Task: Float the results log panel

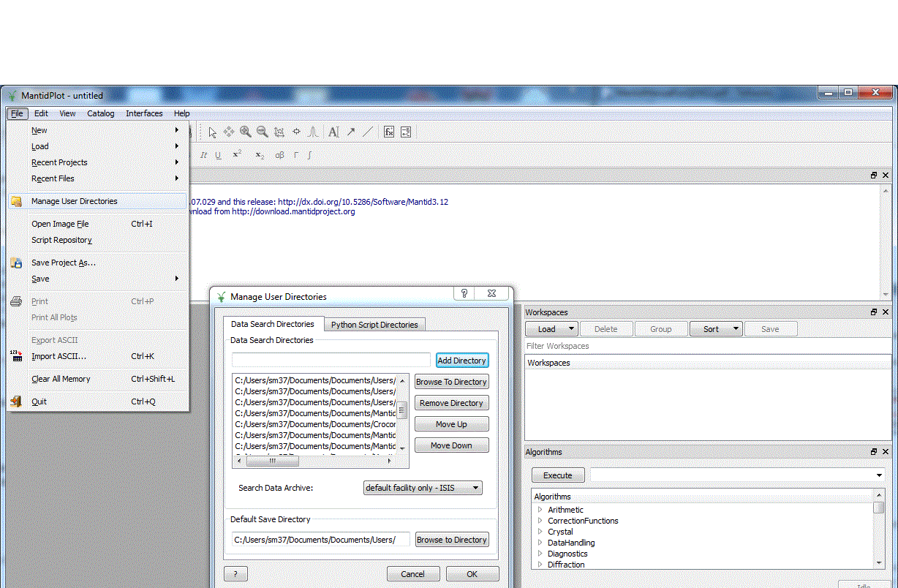Action: (874, 176)
